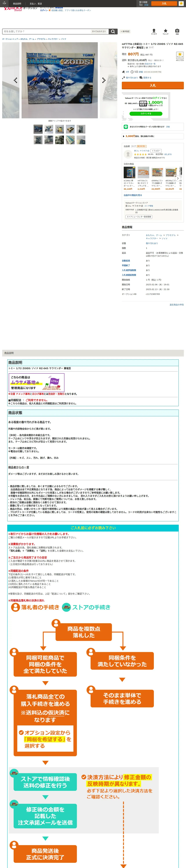The width and height of the screenshot is (186, 868).
Task: Open the 6件 bid count link
Action: click(x=127, y=72)
